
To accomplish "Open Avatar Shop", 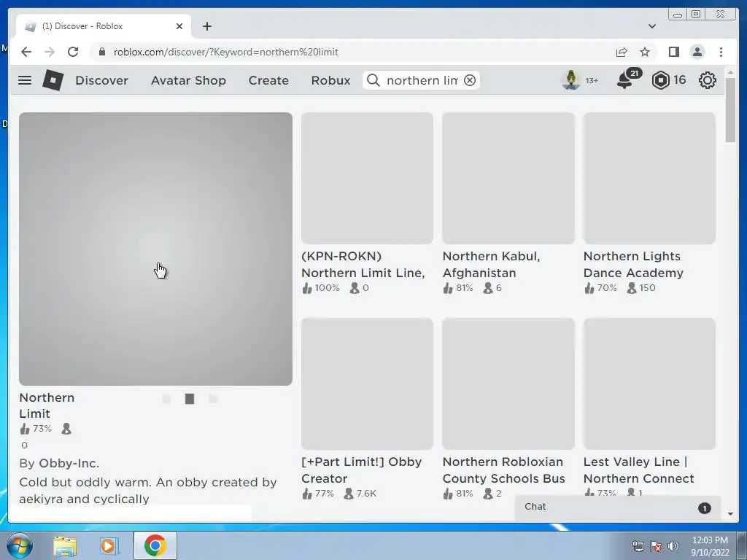I will coord(188,80).
